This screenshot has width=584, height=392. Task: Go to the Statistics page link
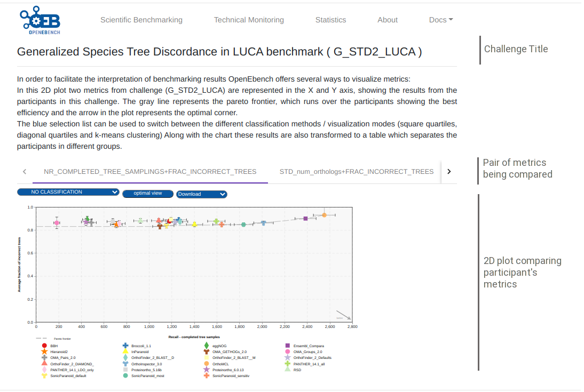(x=331, y=20)
